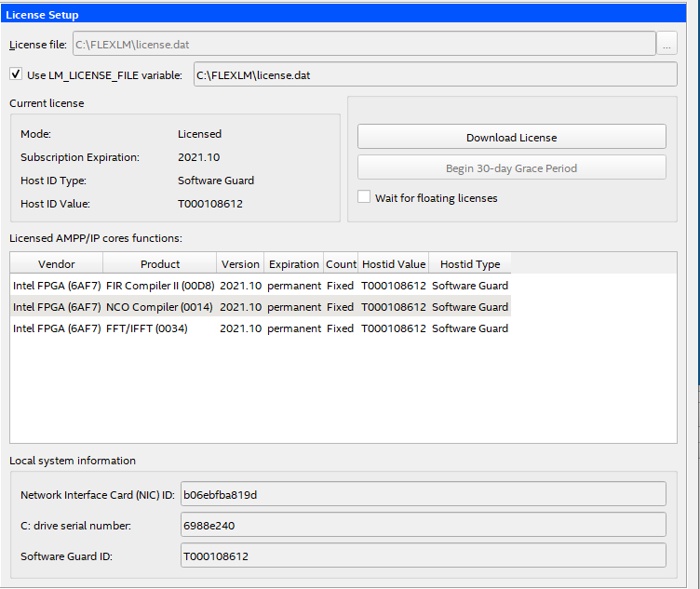Sort table by Product column header
The width and height of the screenshot is (700, 589).
pyautogui.click(x=160, y=264)
